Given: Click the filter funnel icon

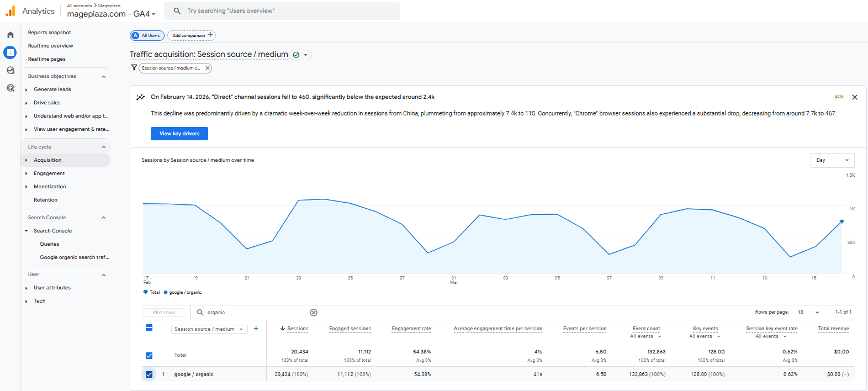Looking at the screenshot, I should pyautogui.click(x=134, y=67).
